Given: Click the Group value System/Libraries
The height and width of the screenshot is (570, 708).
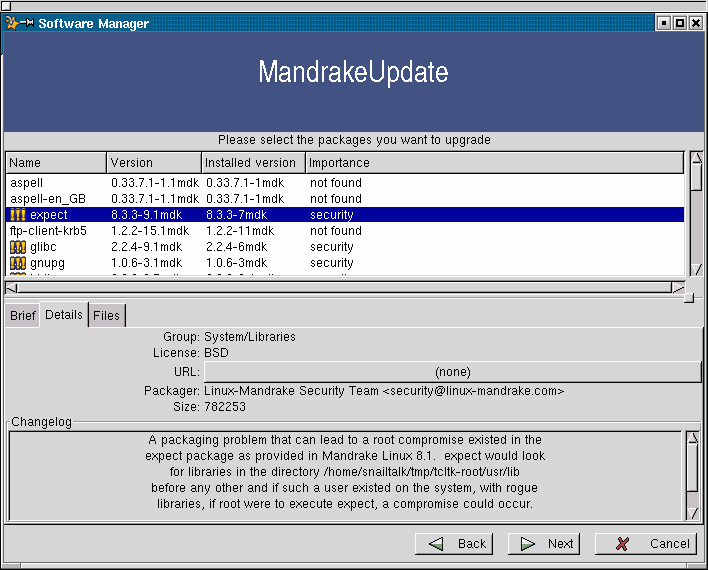Looking at the screenshot, I should point(250,337).
